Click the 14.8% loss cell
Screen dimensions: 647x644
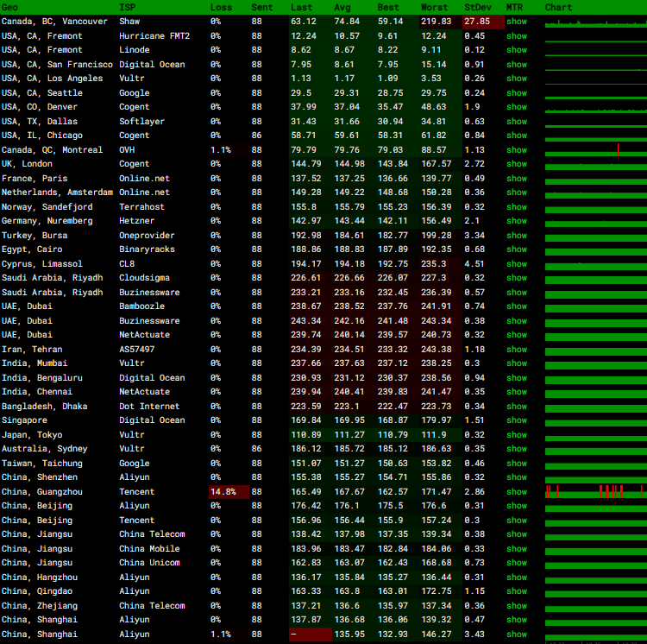point(229,492)
